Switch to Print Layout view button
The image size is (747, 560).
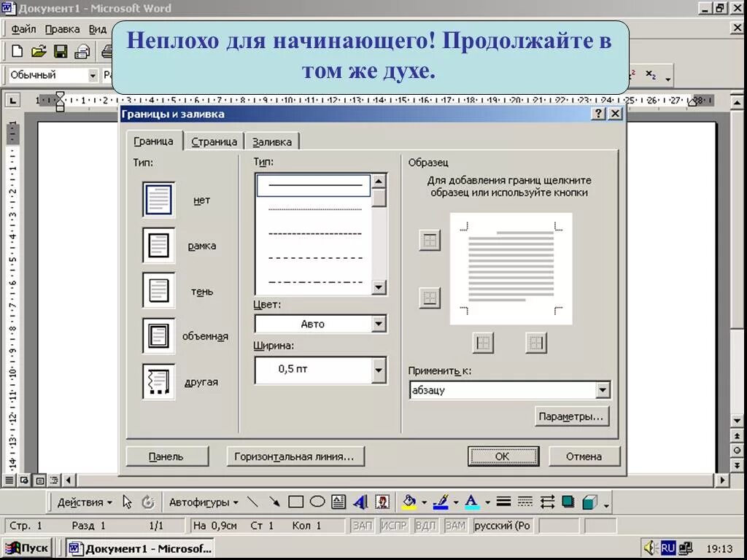(x=39, y=481)
